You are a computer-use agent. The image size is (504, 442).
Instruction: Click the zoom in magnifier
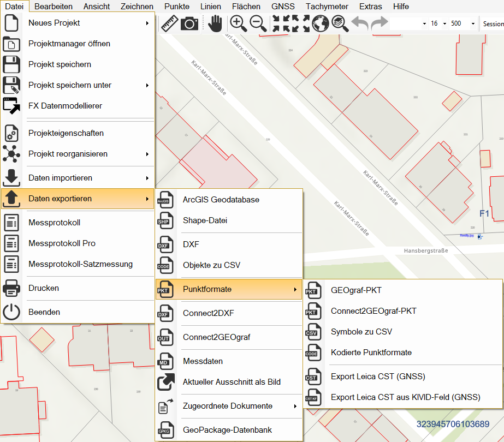(238, 23)
